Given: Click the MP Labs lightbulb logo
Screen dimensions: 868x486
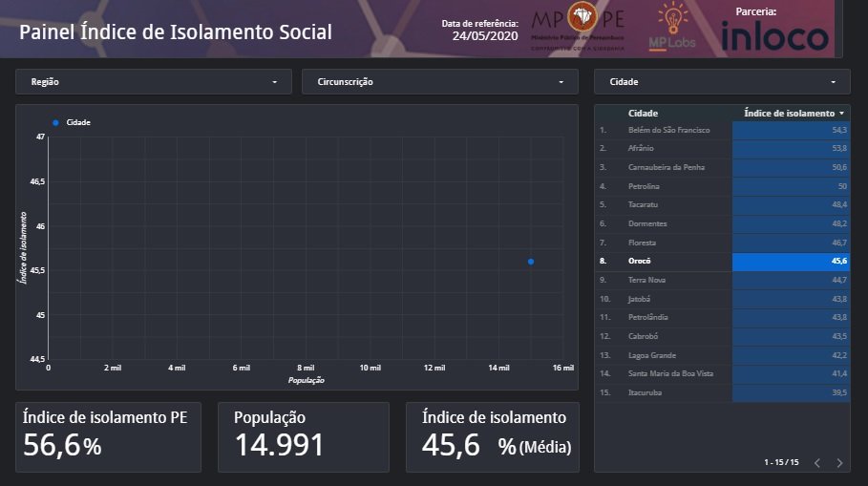Looking at the screenshot, I should click(672, 26).
